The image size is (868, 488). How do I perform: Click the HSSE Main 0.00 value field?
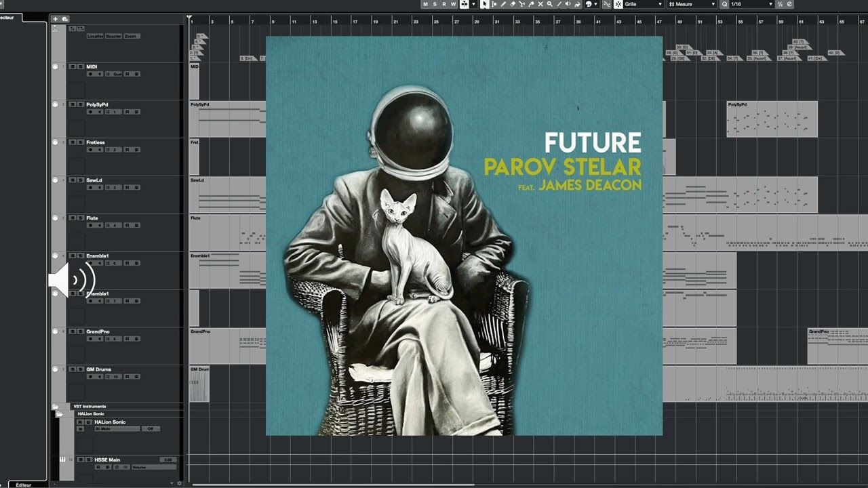[x=168, y=460]
